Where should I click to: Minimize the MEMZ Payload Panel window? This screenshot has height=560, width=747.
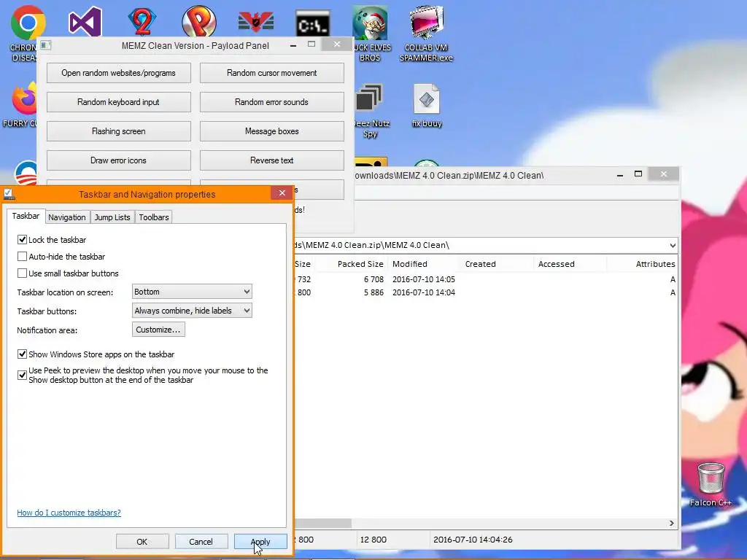(293, 45)
